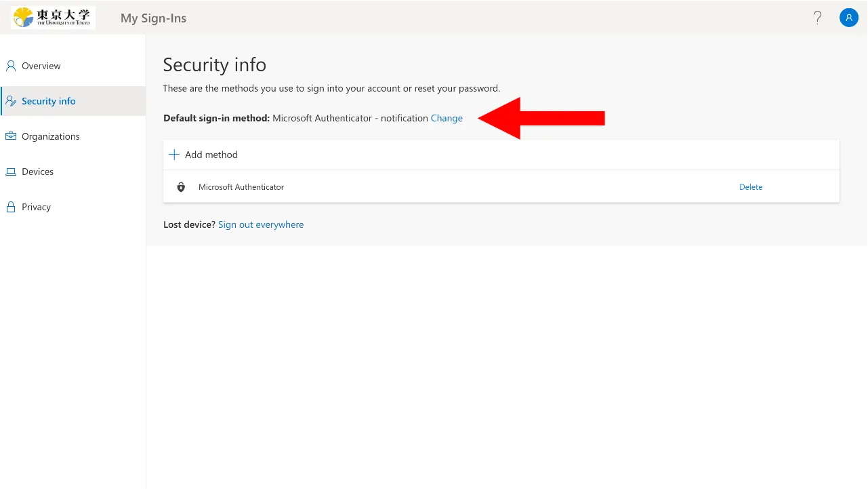Screen dimensions: 868x489
Task: Click the plus icon beside Add method
Action: (x=174, y=155)
